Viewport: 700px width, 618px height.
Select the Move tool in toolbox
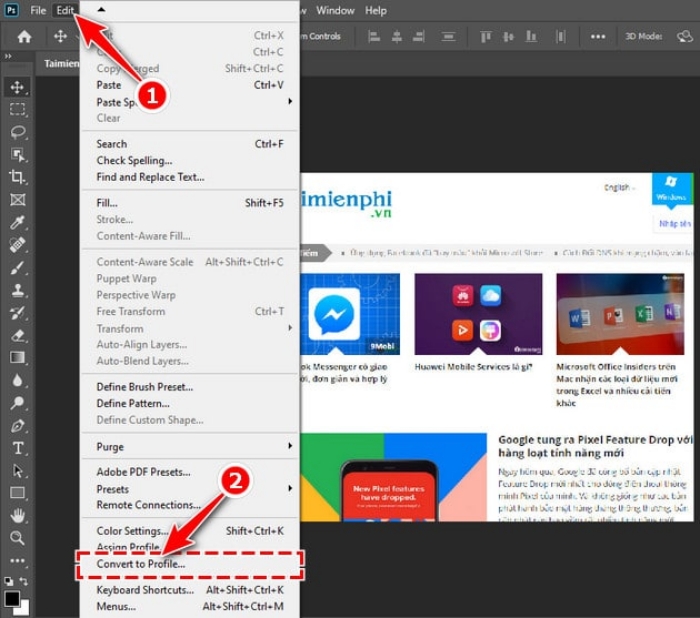tap(17, 87)
